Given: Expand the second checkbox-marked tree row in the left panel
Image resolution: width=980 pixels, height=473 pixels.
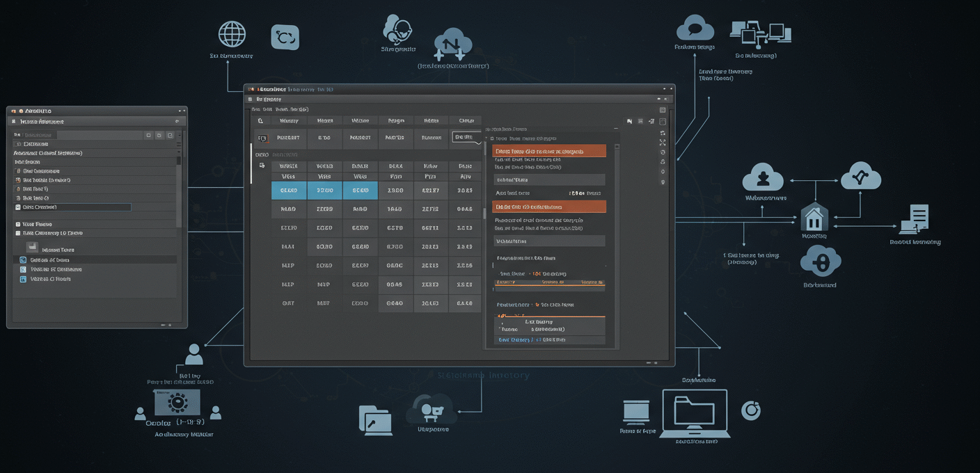Looking at the screenshot, I should click(x=18, y=234).
